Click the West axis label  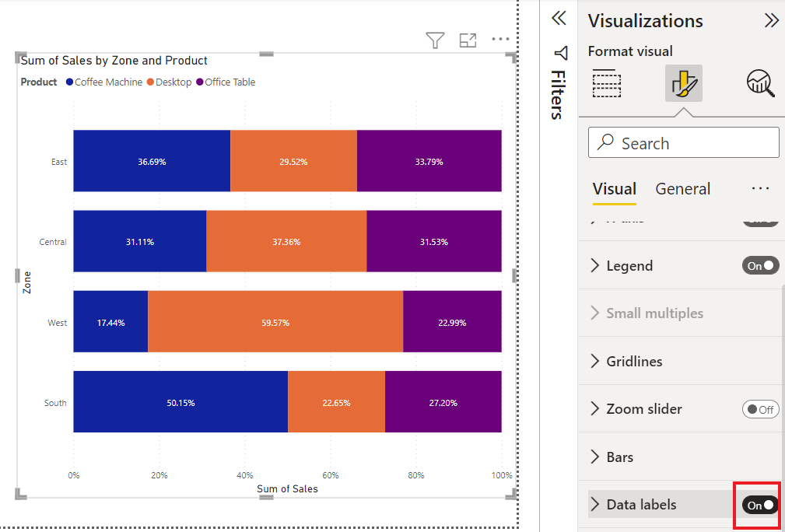click(57, 323)
